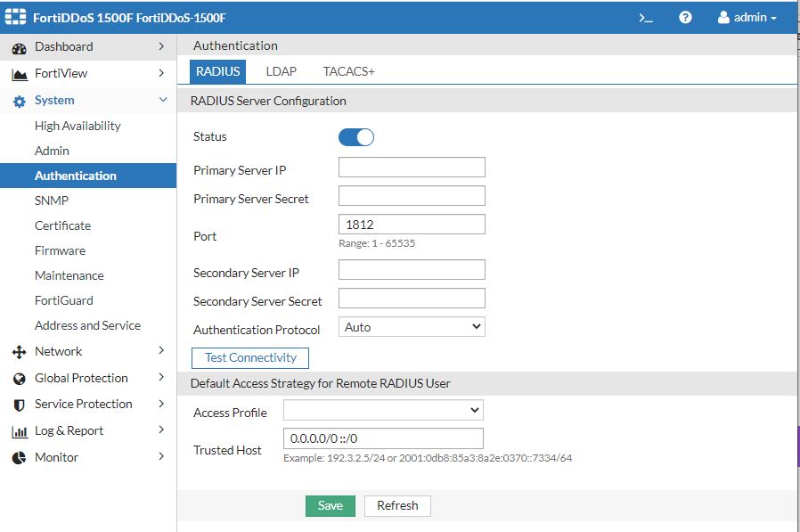This screenshot has height=532, width=800.
Task: Expand the Global Protection chevron
Action: coord(161,377)
